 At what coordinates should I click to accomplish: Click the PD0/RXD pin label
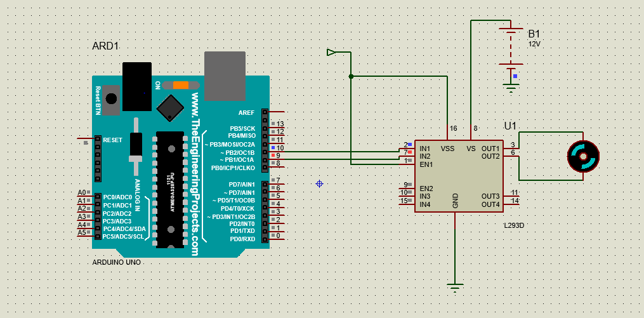coord(242,239)
